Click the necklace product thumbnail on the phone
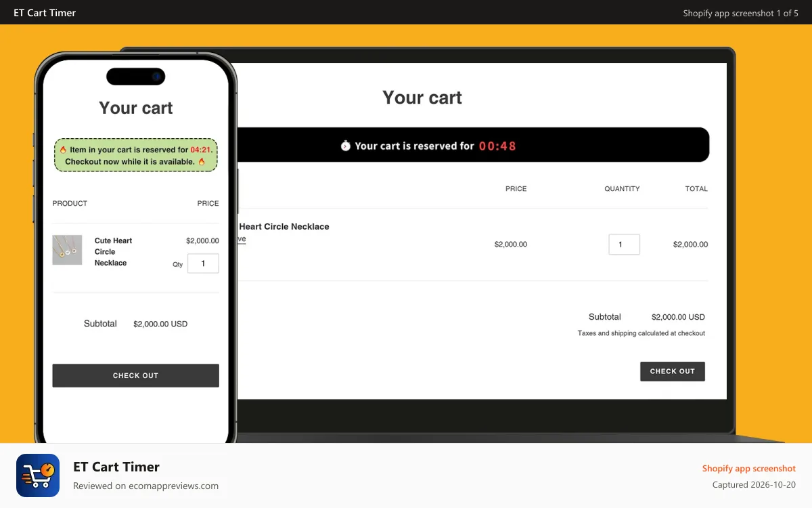Screen dimensions: 812x508 point(67,250)
